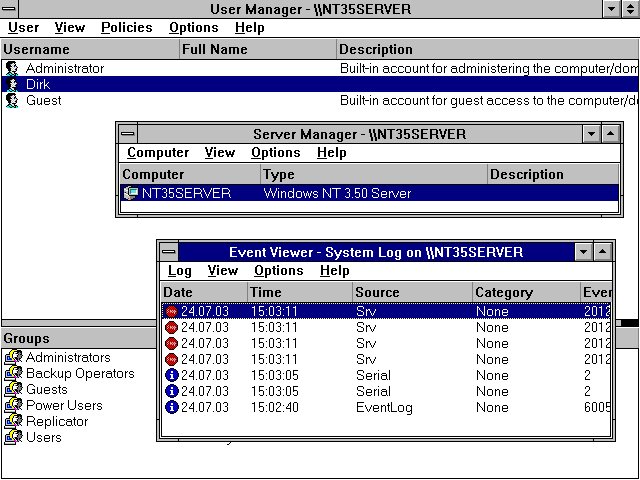Click Server Manager's Description column header
Screen dimensions: 640x480
tap(553, 174)
